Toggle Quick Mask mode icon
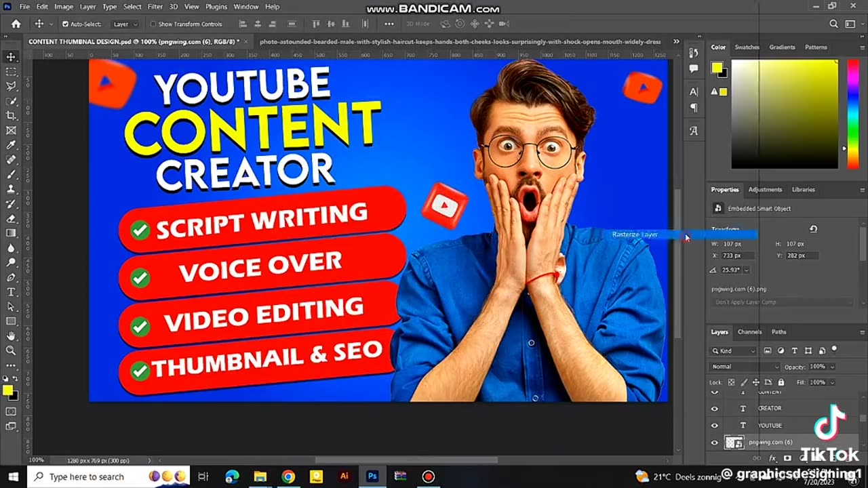Image resolution: width=868 pixels, height=488 pixels. [11, 411]
